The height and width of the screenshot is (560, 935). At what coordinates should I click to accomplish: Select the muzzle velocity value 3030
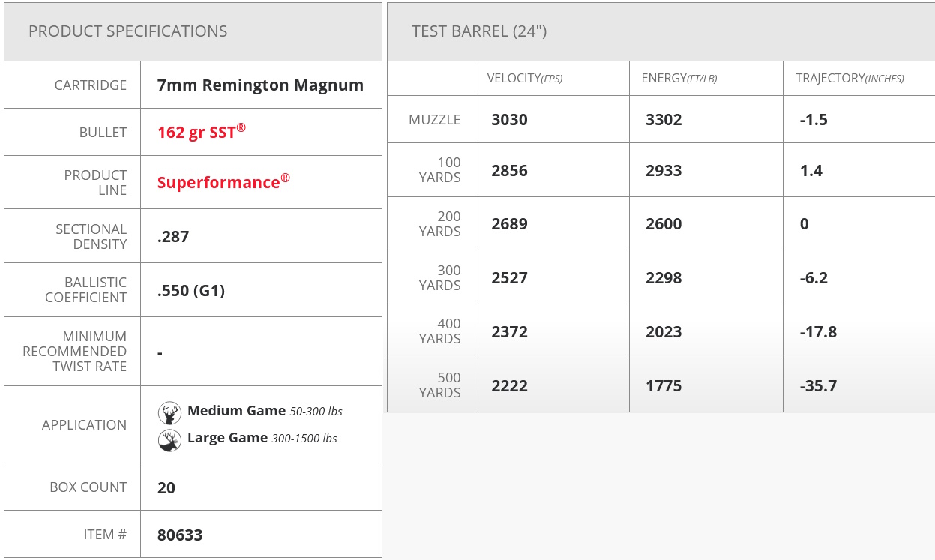510,120
